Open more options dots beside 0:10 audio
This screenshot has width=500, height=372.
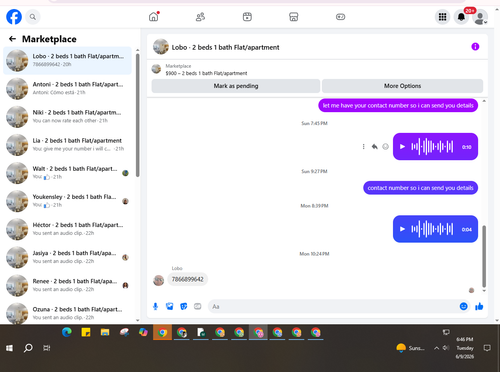tap(363, 147)
